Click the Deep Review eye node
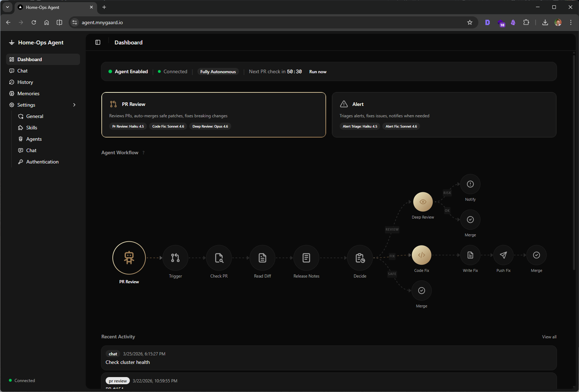Image resolution: width=579 pixels, height=392 pixels. [423, 202]
